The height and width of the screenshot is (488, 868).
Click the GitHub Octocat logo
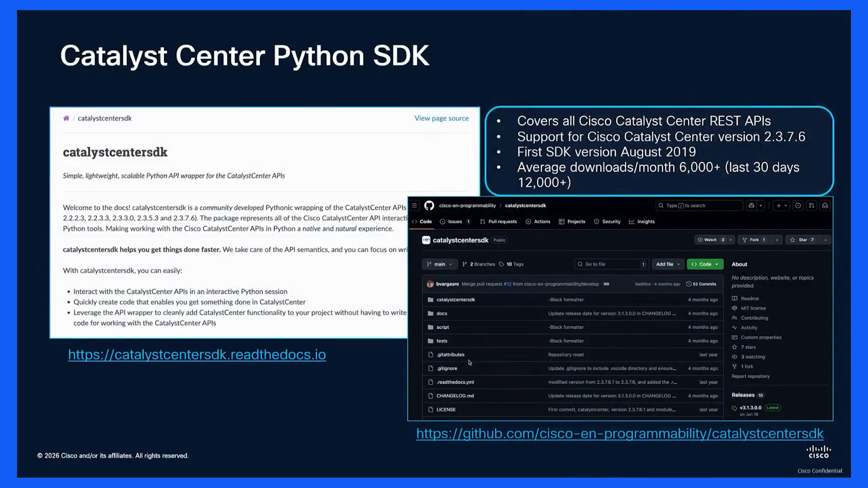429,206
